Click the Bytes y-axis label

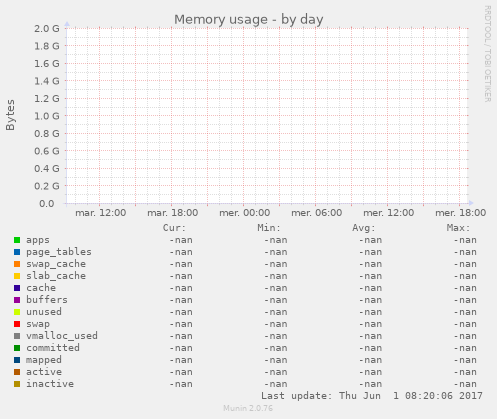[10, 115]
